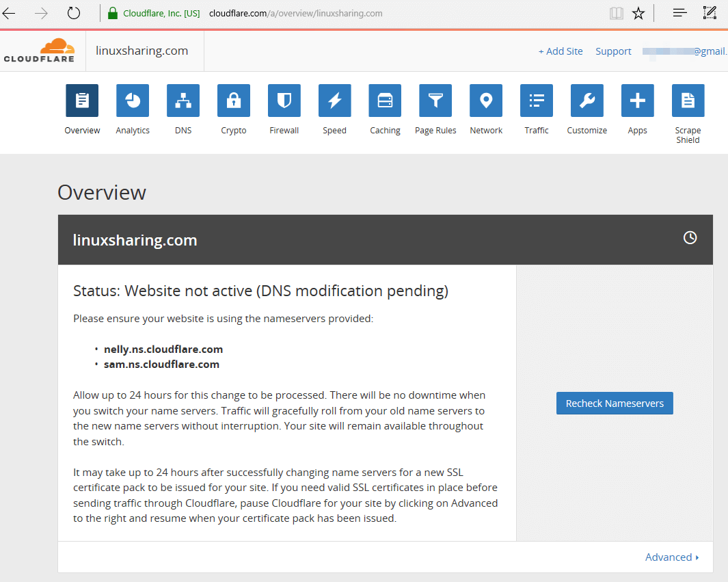Open the Traffic list icon
Viewport: 728px width, 582px height.
(x=537, y=101)
